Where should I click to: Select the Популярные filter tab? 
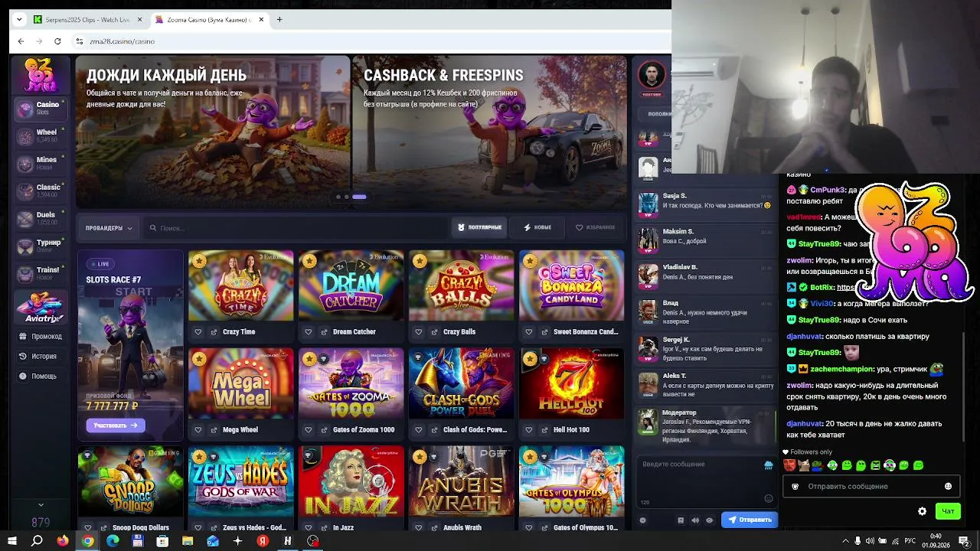tap(479, 227)
